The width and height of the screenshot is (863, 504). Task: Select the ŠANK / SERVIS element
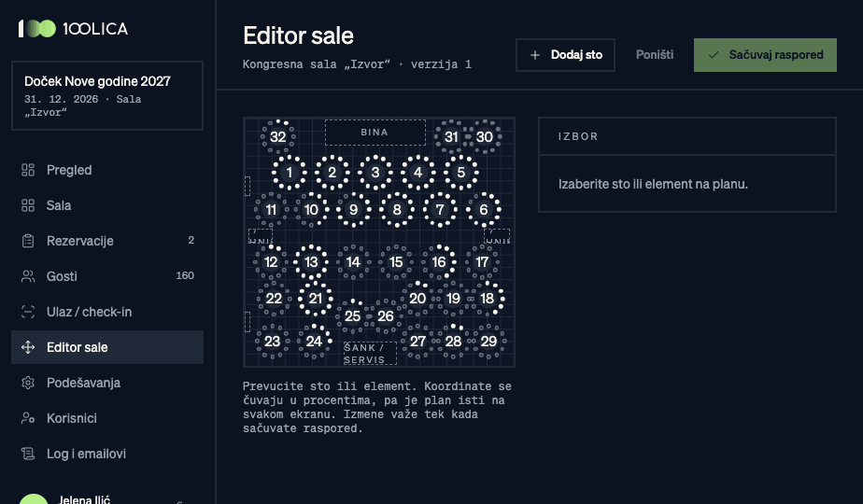370,353
